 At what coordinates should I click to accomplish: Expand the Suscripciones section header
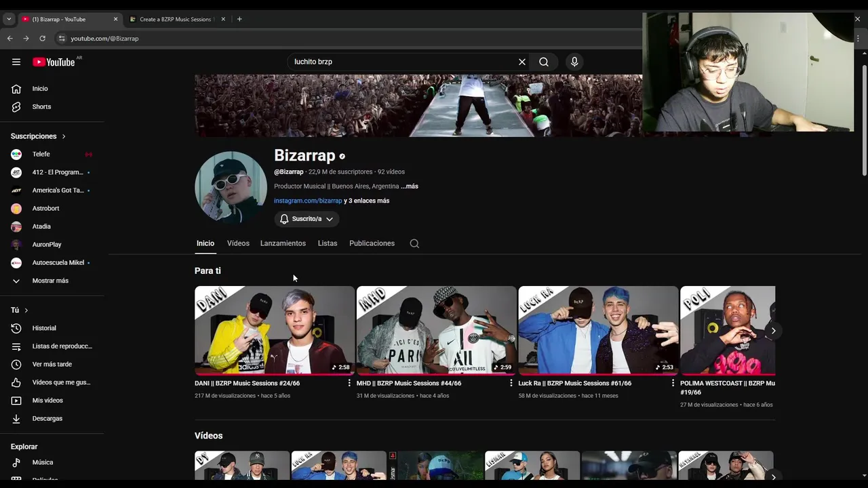(x=38, y=136)
